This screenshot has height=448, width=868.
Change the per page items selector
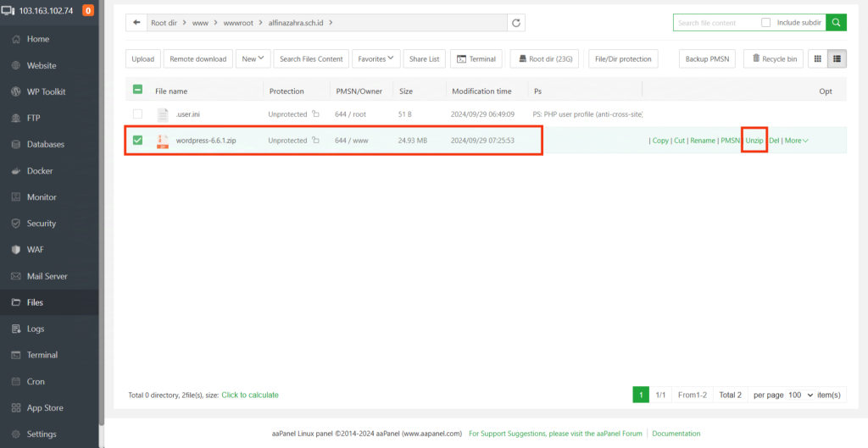point(801,395)
